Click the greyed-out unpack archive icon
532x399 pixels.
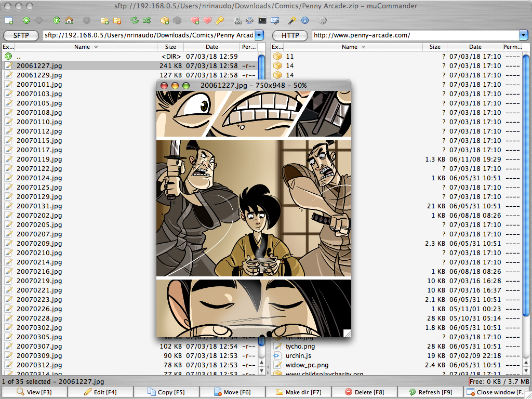177,21
